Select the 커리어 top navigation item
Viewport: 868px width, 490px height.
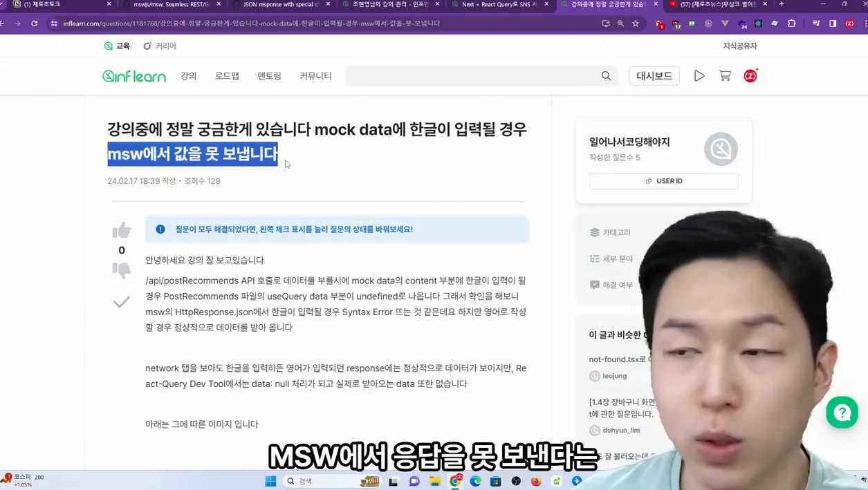[x=160, y=46]
